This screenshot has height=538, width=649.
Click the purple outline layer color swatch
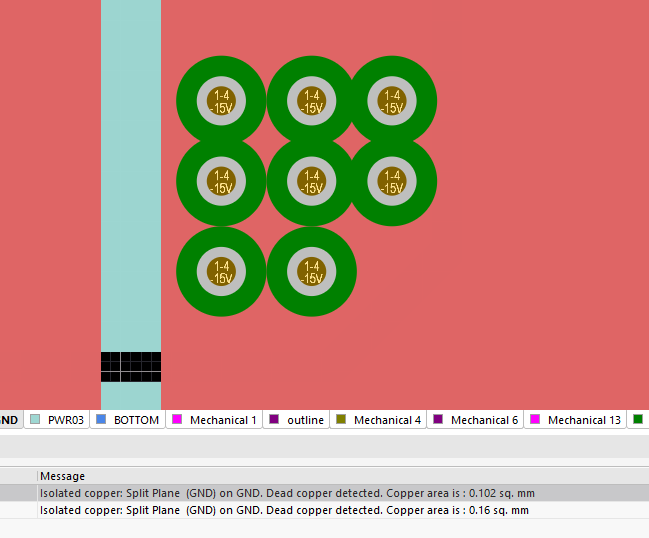274,419
